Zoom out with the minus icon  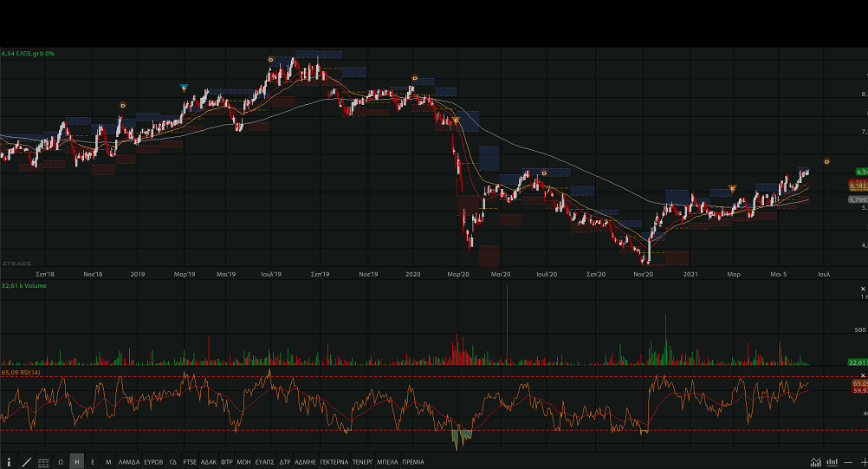[849, 462]
